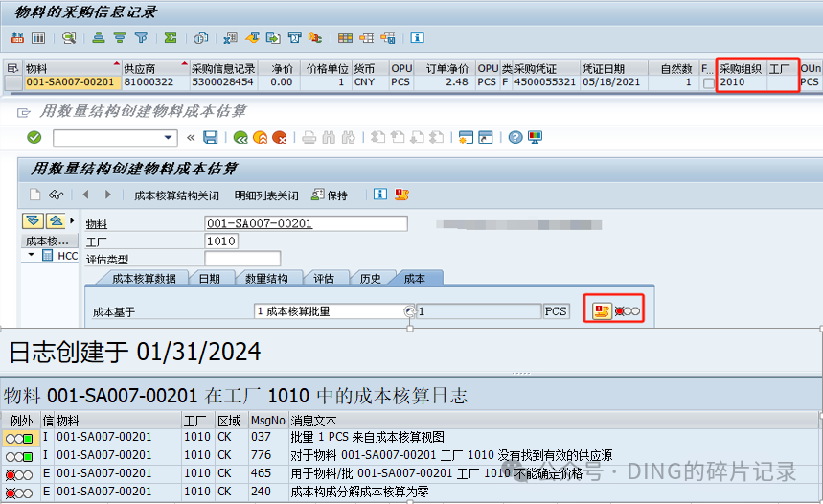
Task: Click the collapse all nodes icon in tree panel
Action: [x=56, y=221]
